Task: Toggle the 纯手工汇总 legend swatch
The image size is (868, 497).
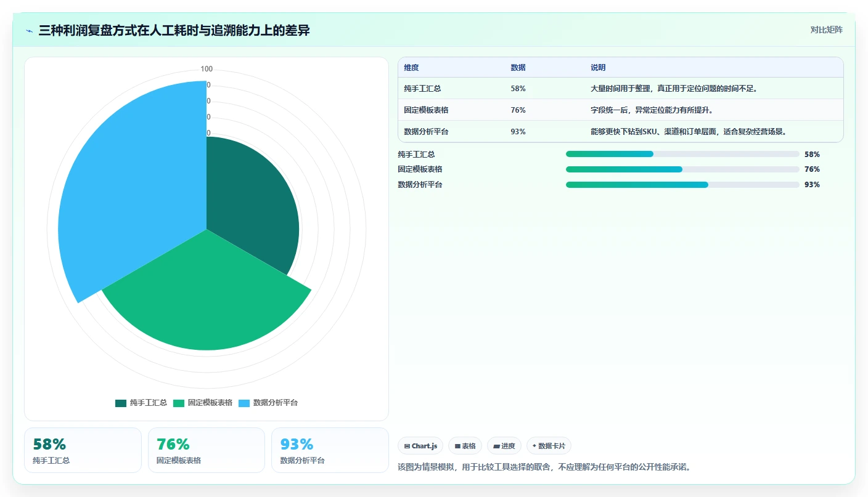Action: click(x=121, y=403)
